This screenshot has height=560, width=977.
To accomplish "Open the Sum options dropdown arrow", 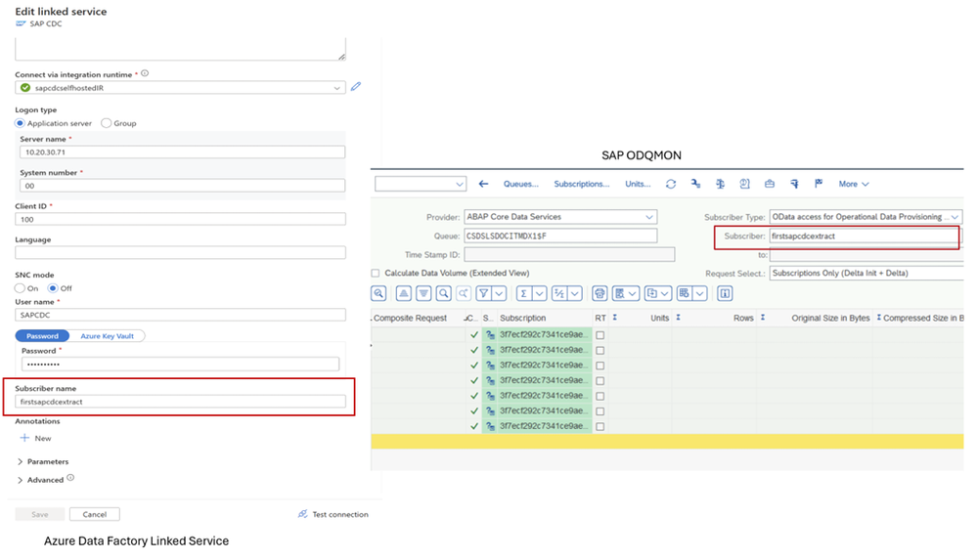I will pos(540,293).
